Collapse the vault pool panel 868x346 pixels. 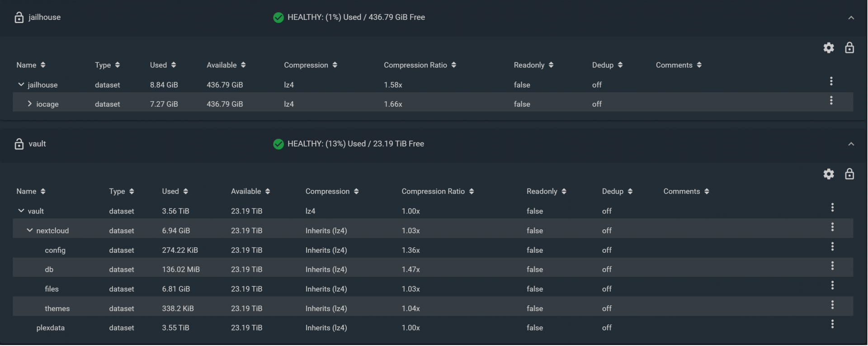pos(851,144)
